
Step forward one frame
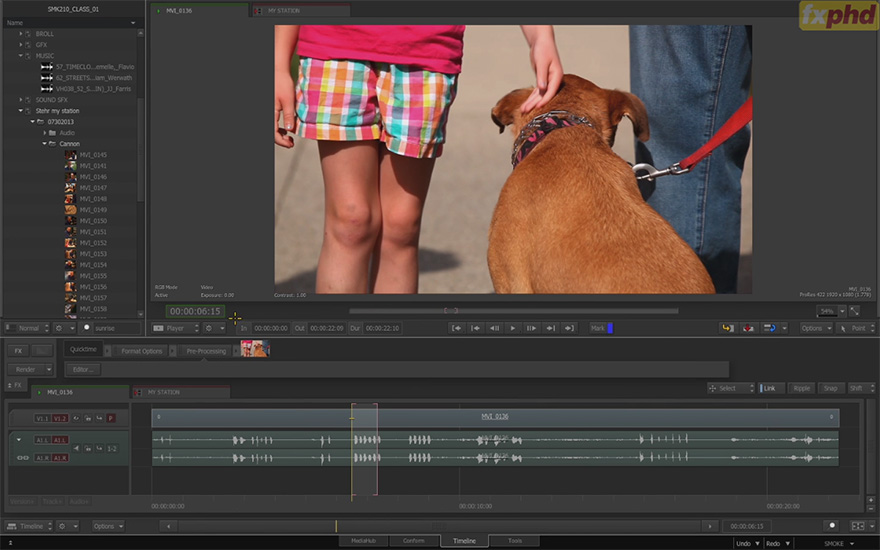(x=531, y=328)
